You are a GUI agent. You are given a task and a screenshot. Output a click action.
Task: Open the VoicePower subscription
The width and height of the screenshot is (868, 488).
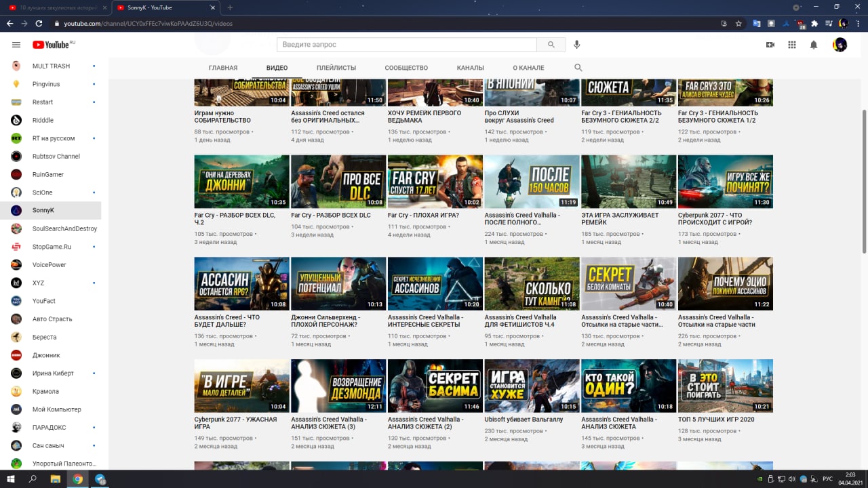point(50,264)
